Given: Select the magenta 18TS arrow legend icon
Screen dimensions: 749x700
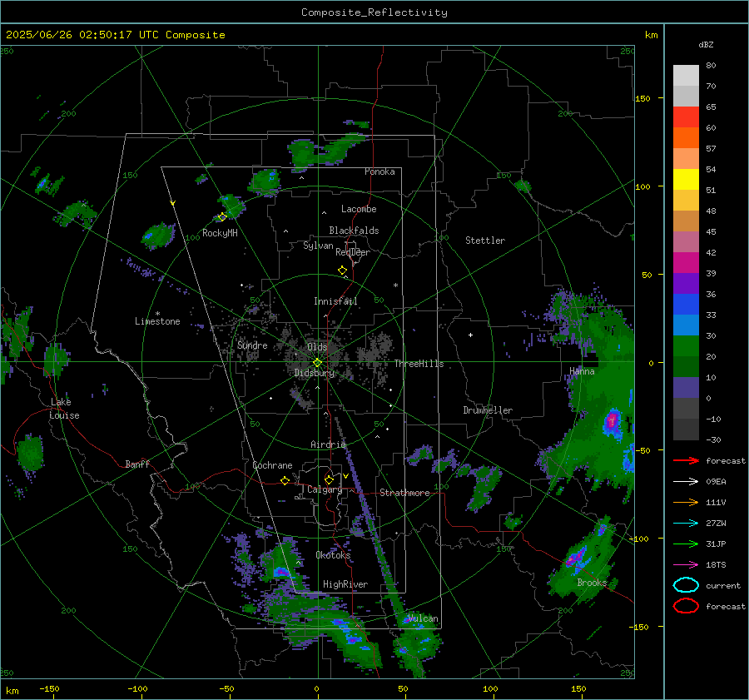Looking at the screenshot, I should tap(686, 565).
